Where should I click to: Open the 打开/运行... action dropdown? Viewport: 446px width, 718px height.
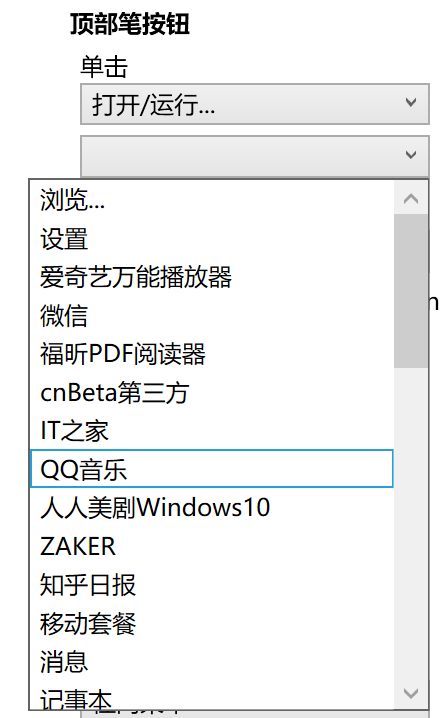pos(255,104)
